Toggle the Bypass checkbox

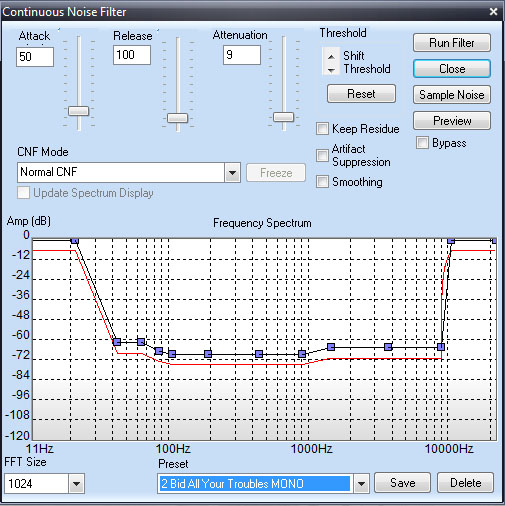tap(422, 143)
